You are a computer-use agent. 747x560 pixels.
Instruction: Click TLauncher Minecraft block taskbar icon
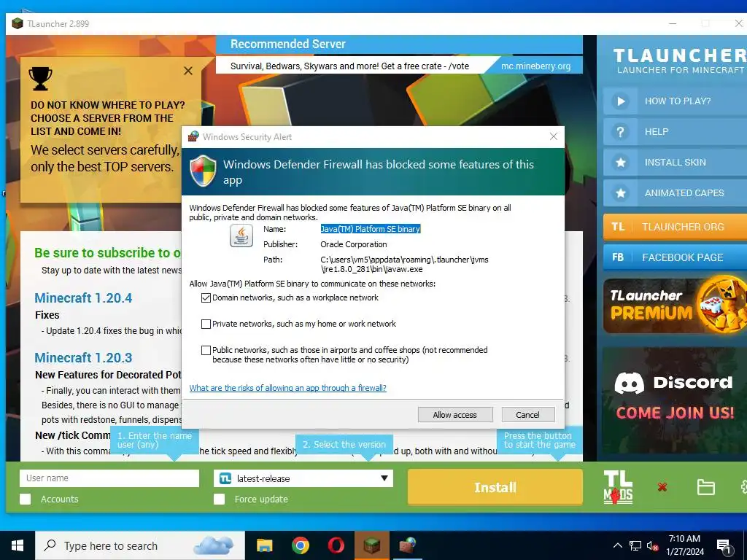click(371, 545)
